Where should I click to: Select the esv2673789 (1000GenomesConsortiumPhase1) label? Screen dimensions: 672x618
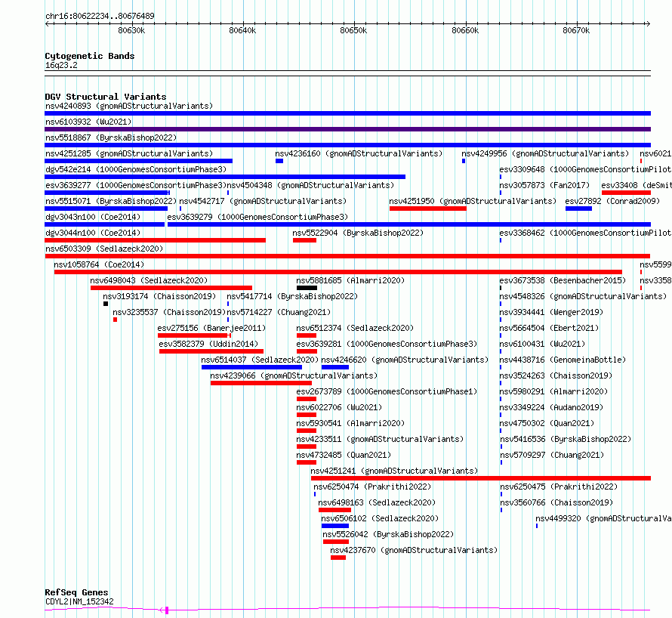click(x=387, y=391)
